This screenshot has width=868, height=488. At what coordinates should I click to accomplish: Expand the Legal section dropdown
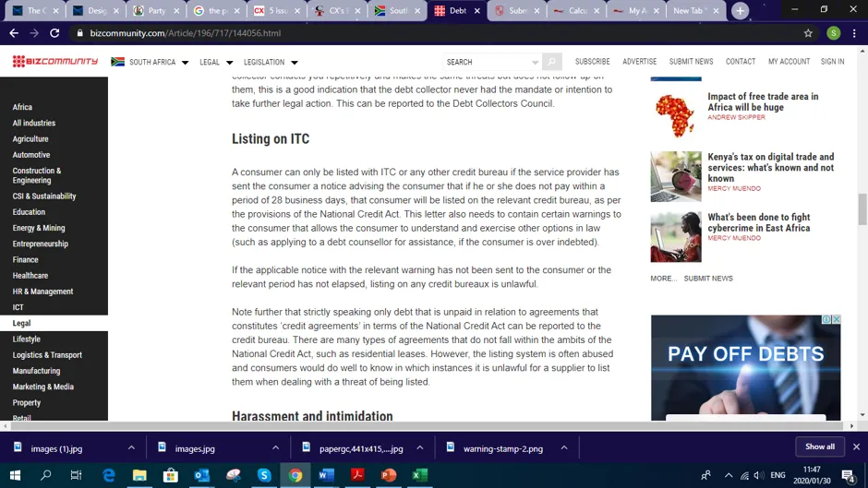coord(216,62)
